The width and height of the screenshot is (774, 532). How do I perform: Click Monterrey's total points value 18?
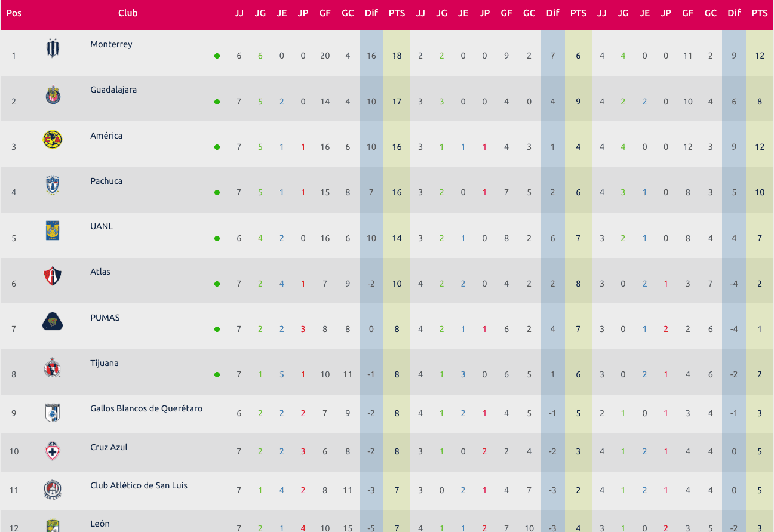tap(397, 56)
